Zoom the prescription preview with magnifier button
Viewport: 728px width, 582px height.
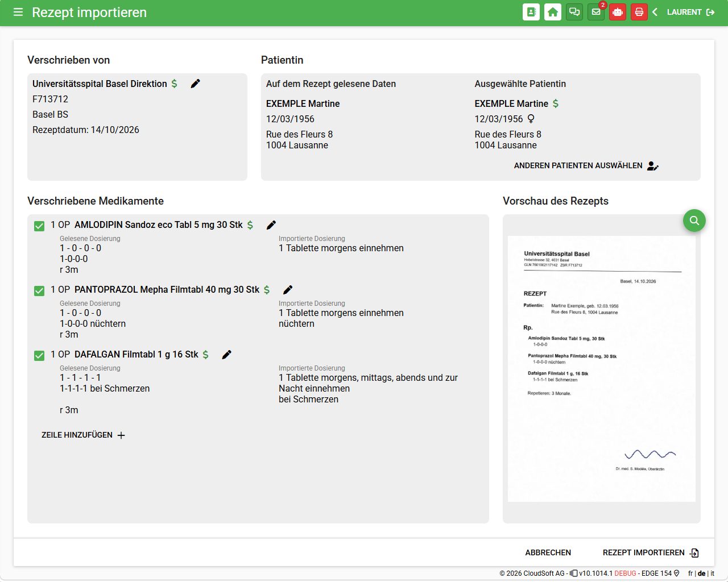pyautogui.click(x=694, y=221)
